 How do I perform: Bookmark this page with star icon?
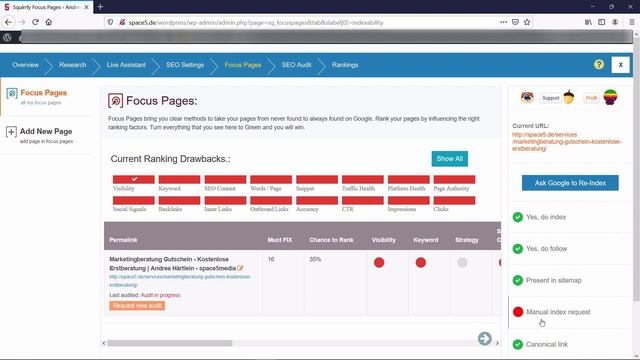(527, 22)
